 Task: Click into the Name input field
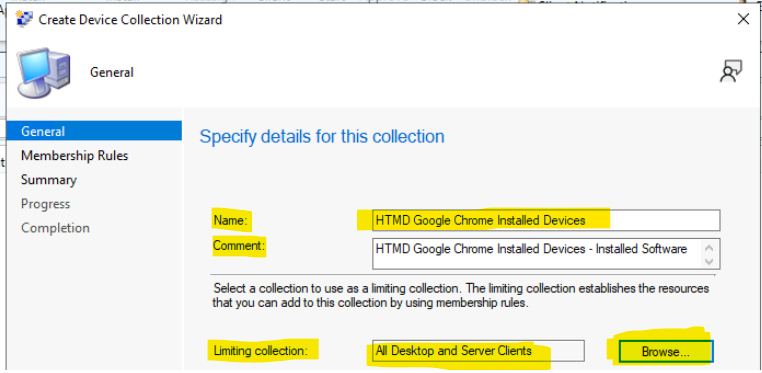546,220
